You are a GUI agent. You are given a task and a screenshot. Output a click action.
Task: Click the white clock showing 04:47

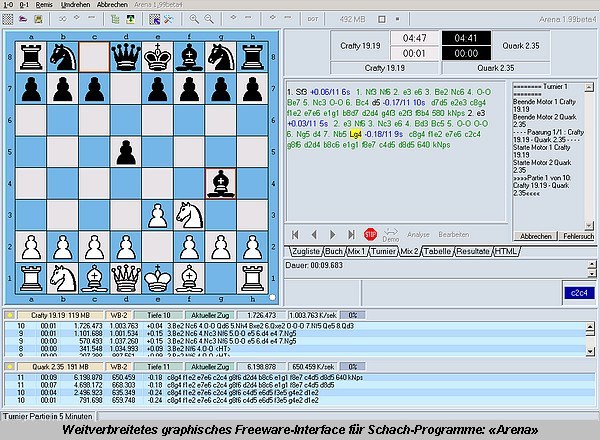coord(414,38)
